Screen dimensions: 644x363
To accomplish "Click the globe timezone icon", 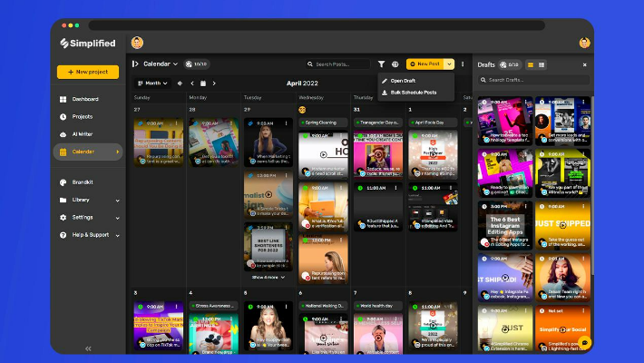I will pyautogui.click(x=395, y=64).
